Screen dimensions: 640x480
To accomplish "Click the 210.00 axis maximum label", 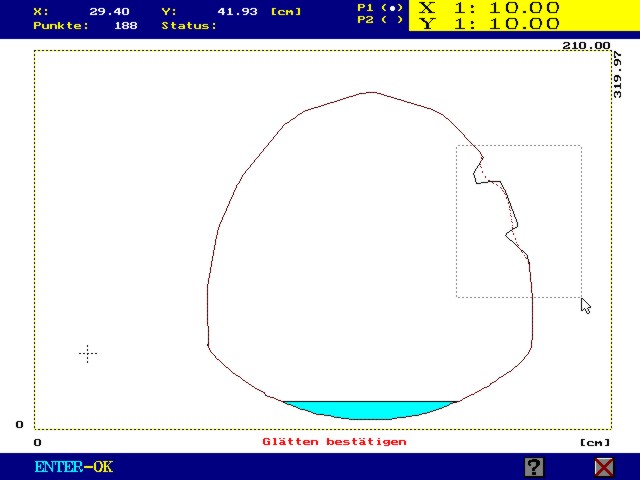I will pyautogui.click(x=586, y=46).
